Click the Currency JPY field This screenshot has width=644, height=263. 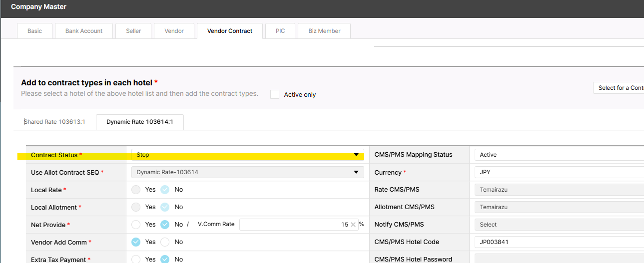(558, 172)
